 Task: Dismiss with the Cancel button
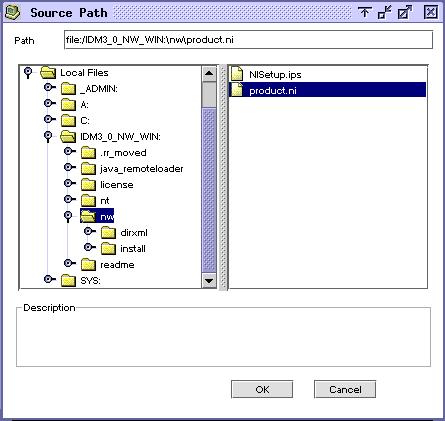pos(345,389)
